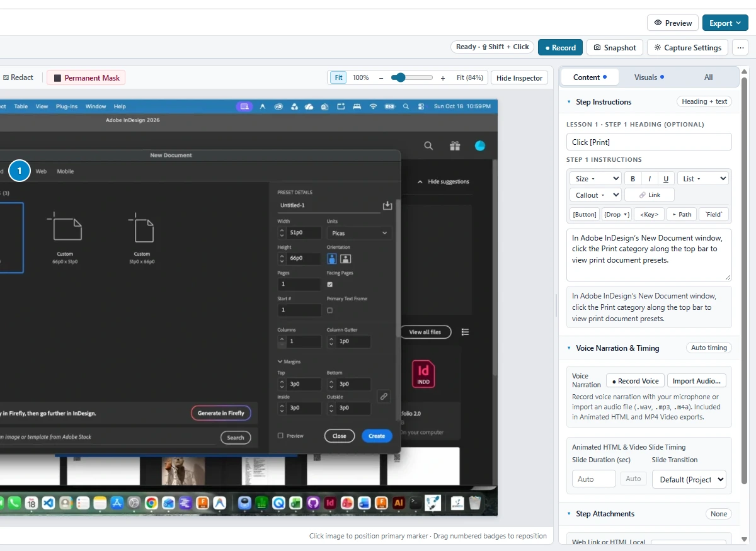
Task: Click the Bold formatting button
Action: [x=633, y=179]
